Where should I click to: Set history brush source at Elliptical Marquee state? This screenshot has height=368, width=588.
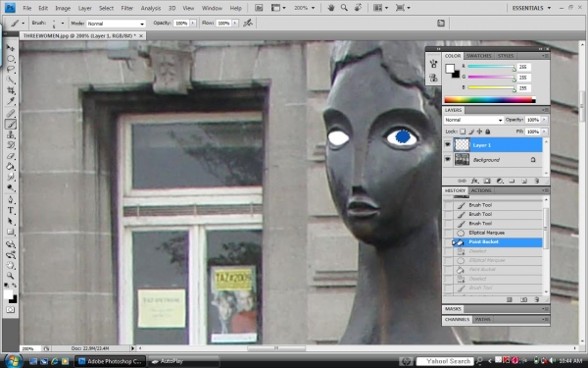(x=448, y=233)
